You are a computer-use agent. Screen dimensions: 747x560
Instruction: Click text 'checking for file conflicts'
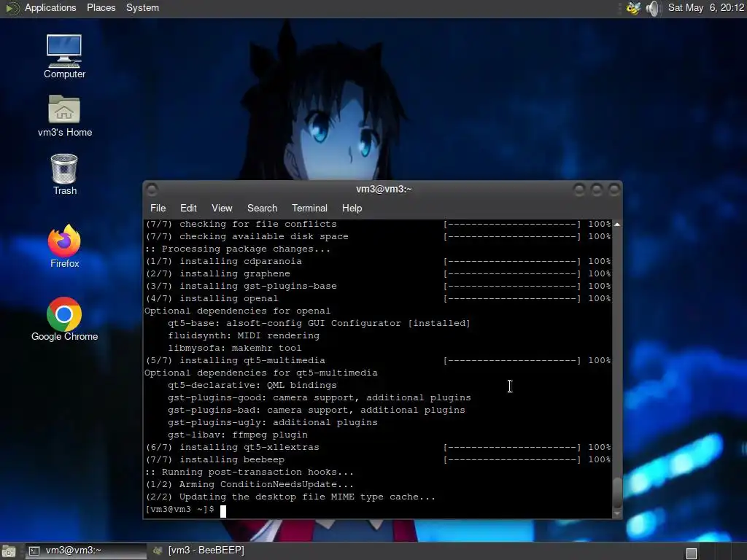[x=258, y=225]
